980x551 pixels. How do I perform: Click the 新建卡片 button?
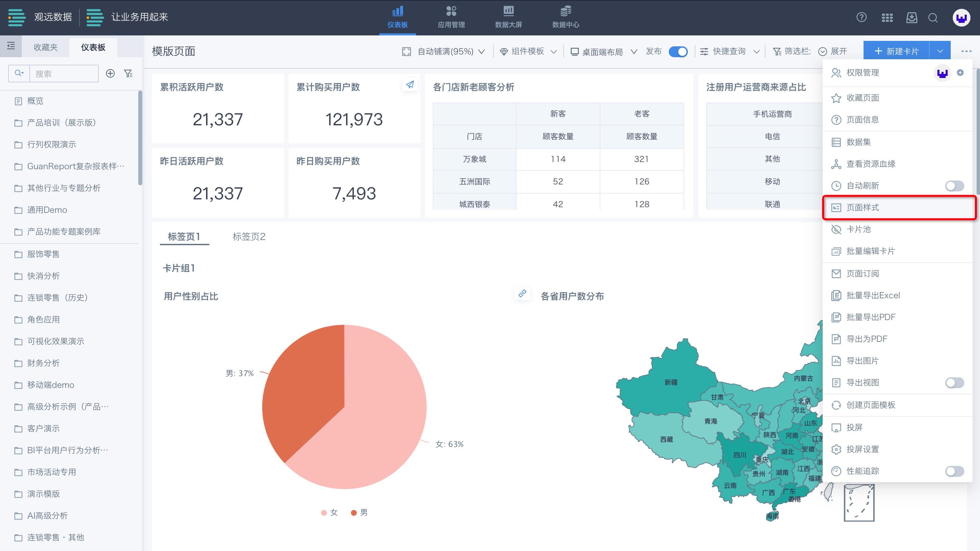(896, 51)
